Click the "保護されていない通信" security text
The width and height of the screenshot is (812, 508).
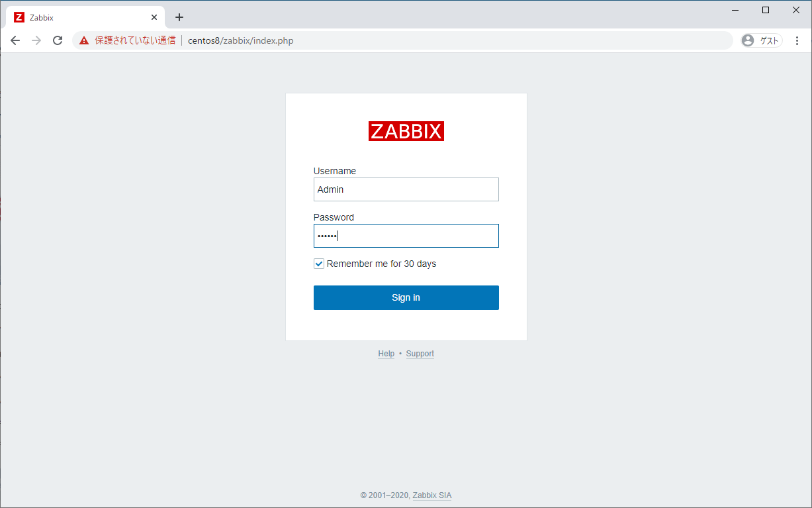point(135,40)
